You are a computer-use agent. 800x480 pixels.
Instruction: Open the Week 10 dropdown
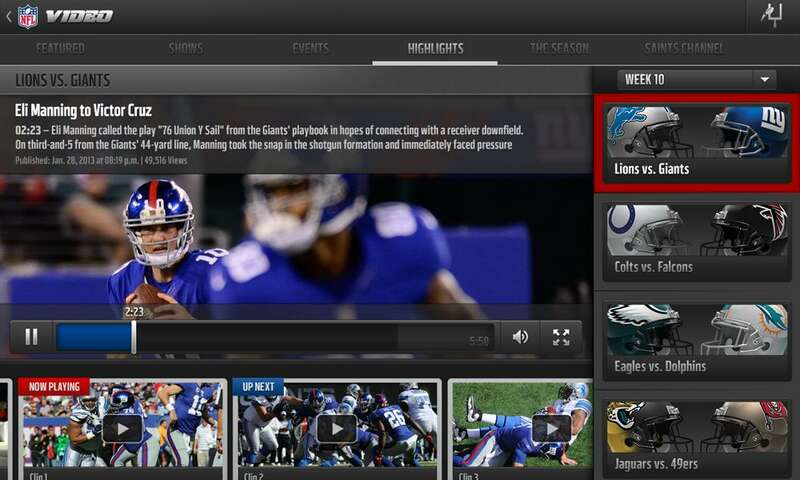pos(696,80)
